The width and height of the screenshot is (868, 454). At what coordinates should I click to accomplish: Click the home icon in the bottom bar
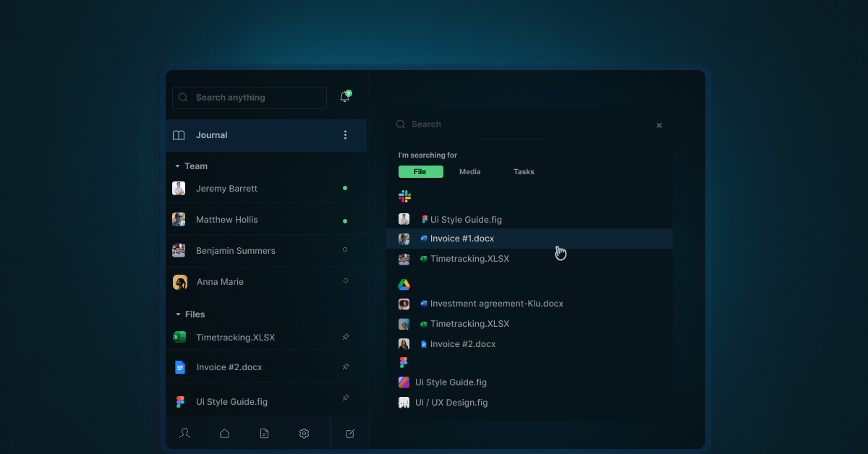point(224,433)
